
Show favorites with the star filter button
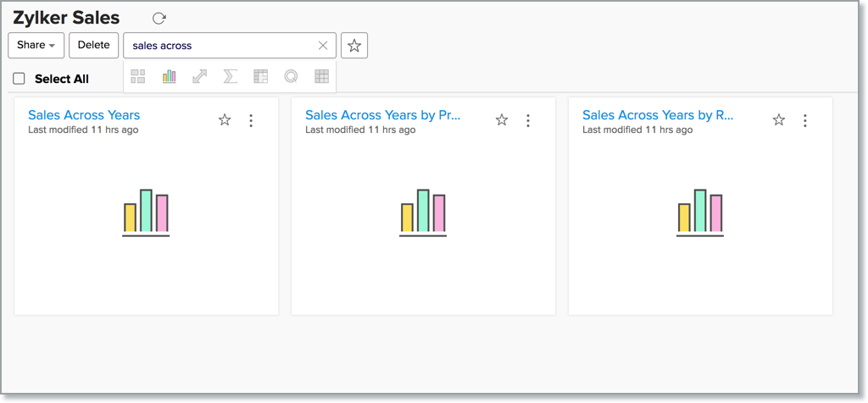354,46
